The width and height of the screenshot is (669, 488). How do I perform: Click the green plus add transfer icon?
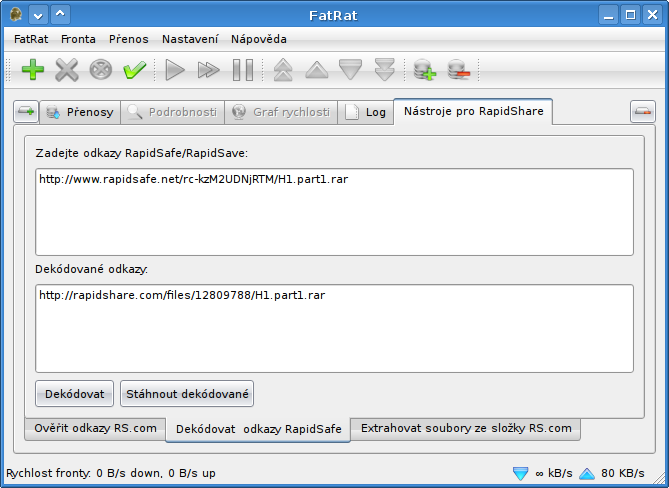pyautogui.click(x=33, y=70)
